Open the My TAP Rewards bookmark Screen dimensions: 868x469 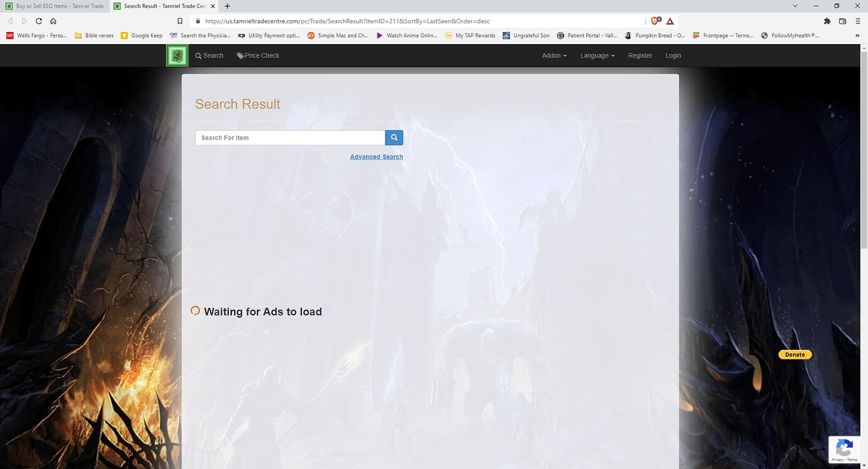coord(470,36)
